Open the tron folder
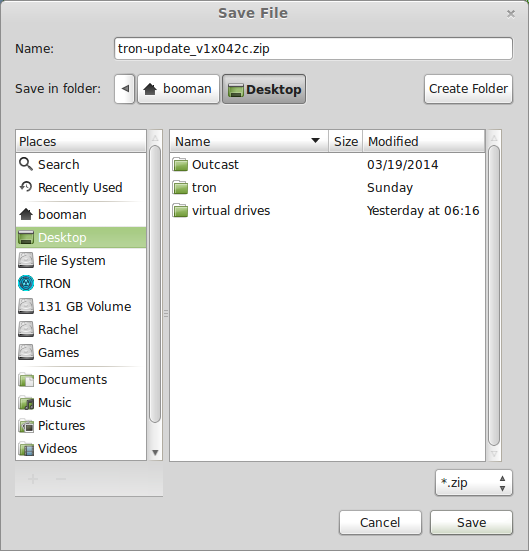 pos(327,188)
